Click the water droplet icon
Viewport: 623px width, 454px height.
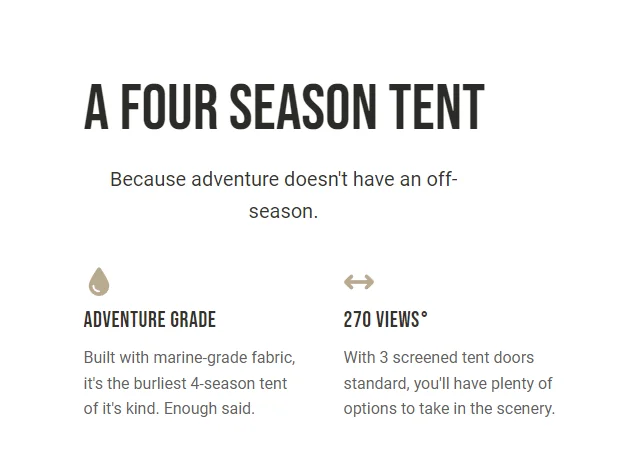point(99,282)
